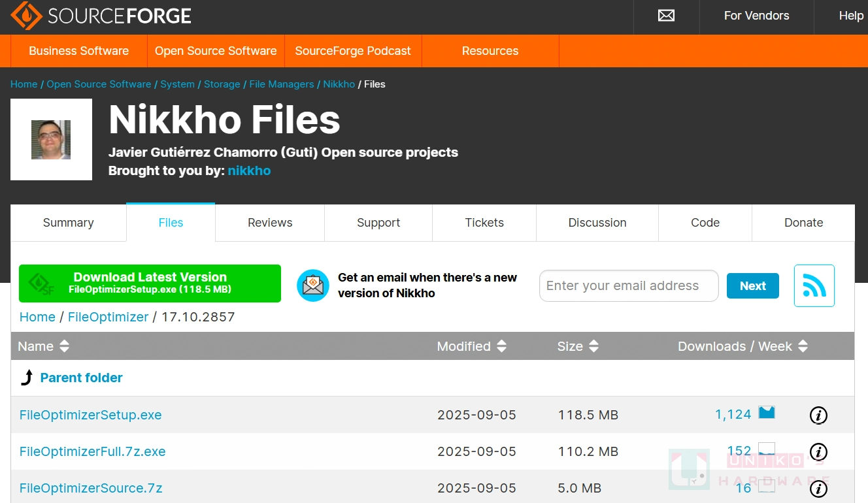Click info icon for FileOptimizerFull.7z.exe
This screenshot has width=868, height=503.
click(x=818, y=451)
